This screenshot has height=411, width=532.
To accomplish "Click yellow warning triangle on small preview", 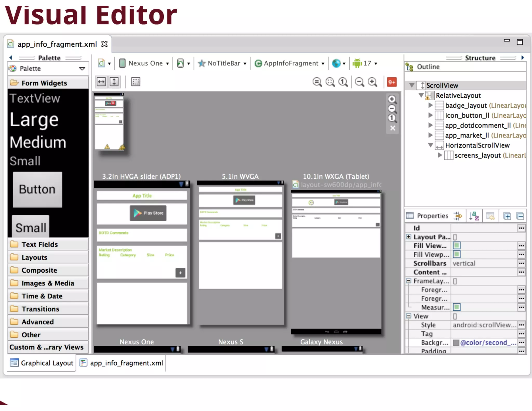I will 107,147.
